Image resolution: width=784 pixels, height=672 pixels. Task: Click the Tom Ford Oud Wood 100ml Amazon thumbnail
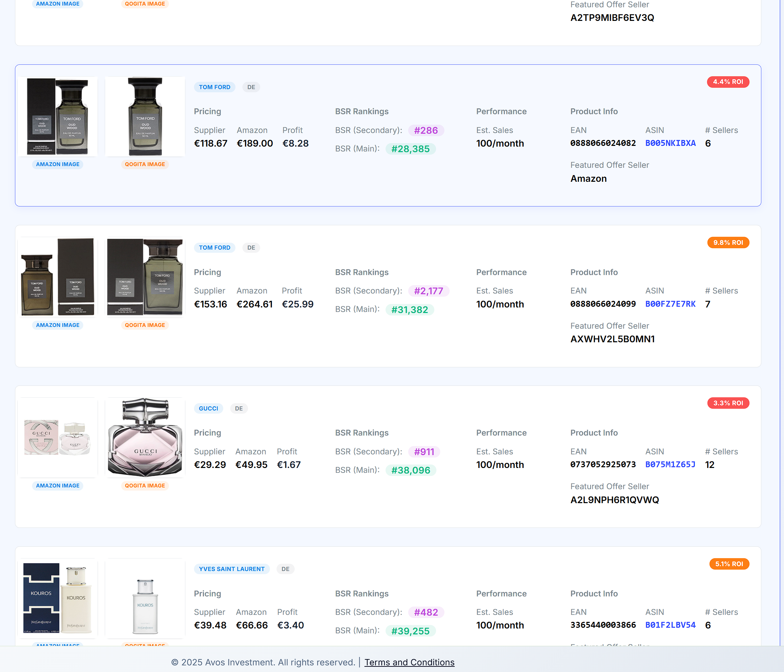pos(57,277)
